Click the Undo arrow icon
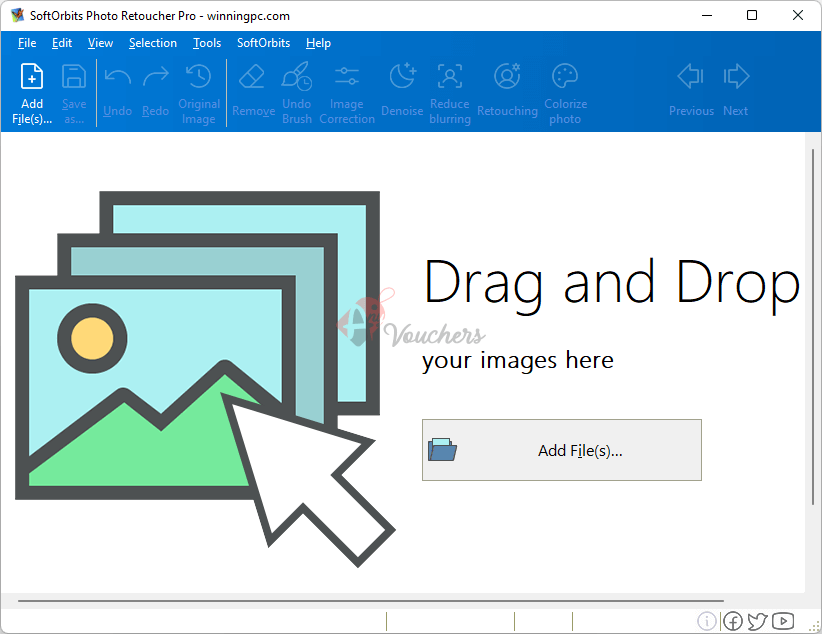 118,78
